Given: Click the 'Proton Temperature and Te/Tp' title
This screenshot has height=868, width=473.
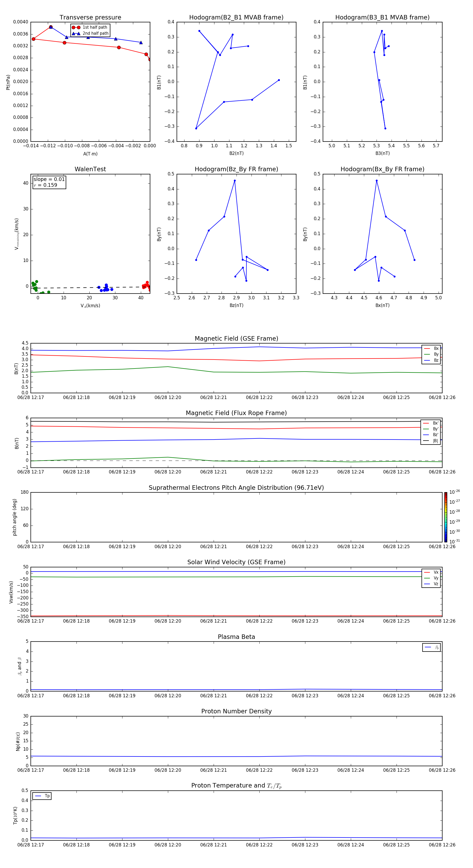Looking at the screenshot, I should [x=236, y=786].
